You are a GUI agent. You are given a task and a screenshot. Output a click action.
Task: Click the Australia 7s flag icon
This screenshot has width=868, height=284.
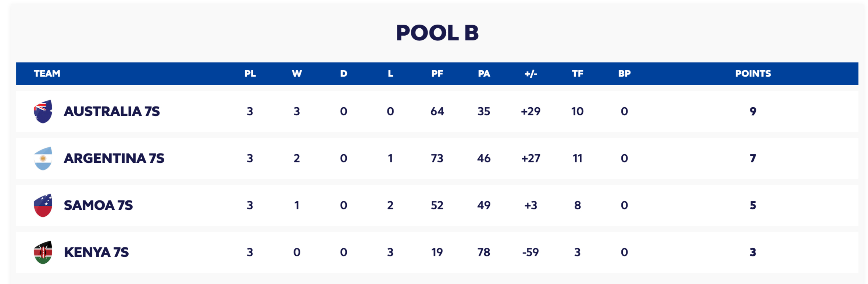click(x=43, y=111)
